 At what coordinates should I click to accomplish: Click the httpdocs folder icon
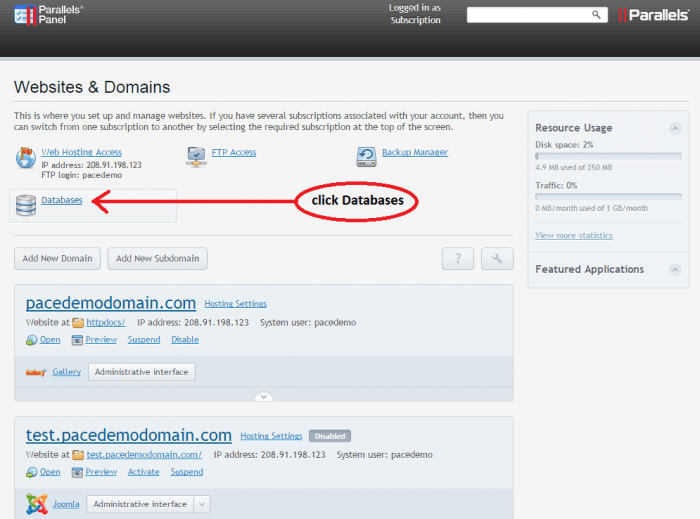pos(78,323)
